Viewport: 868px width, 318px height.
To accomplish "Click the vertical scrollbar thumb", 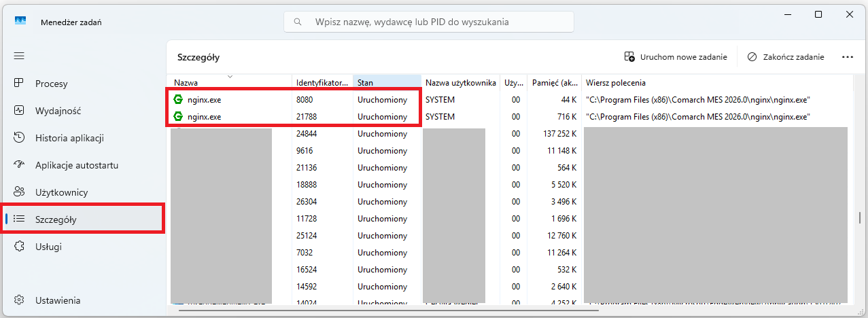I will pos(860,217).
